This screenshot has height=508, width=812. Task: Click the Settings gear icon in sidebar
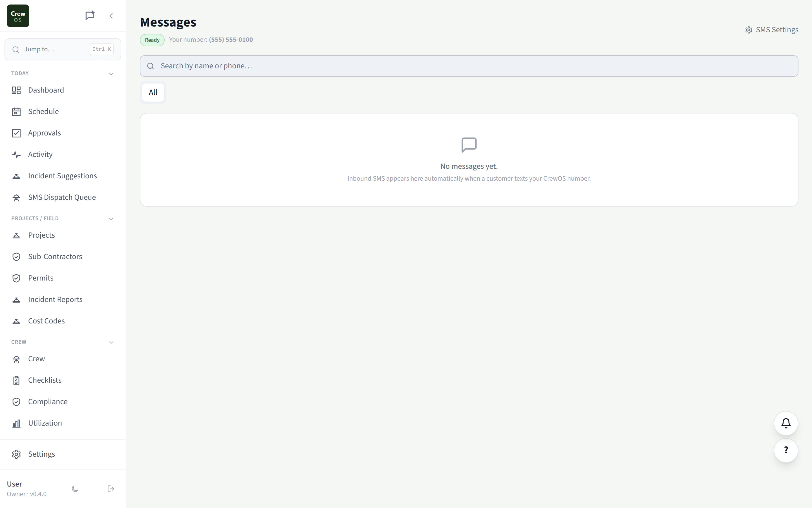click(x=16, y=454)
